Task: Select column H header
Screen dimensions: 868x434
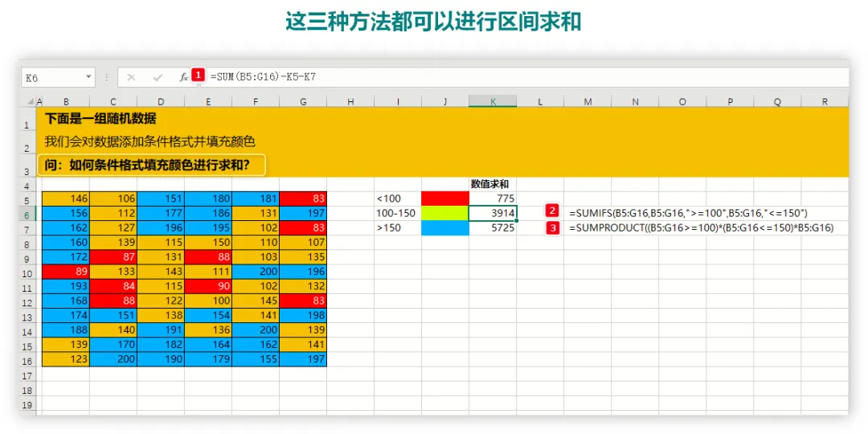Action: pos(350,101)
